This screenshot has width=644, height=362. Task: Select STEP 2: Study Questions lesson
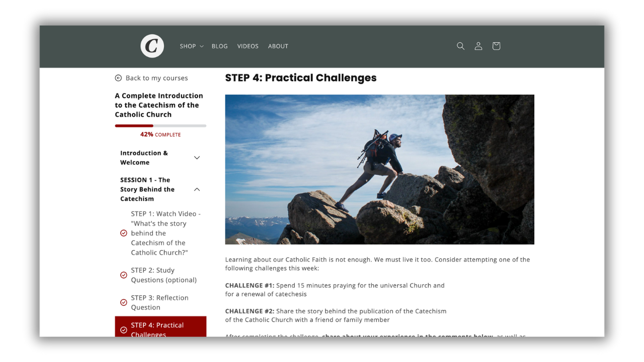point(164,275)
